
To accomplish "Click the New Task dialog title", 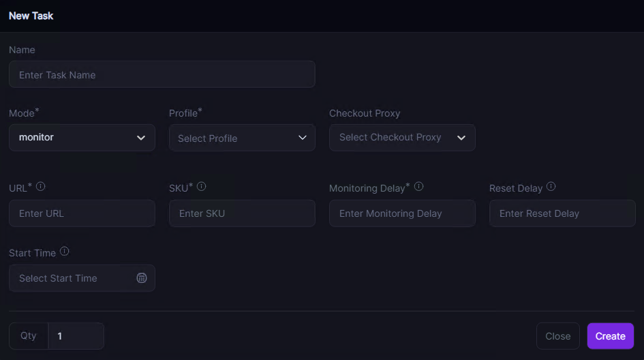I will pos(31,16).
